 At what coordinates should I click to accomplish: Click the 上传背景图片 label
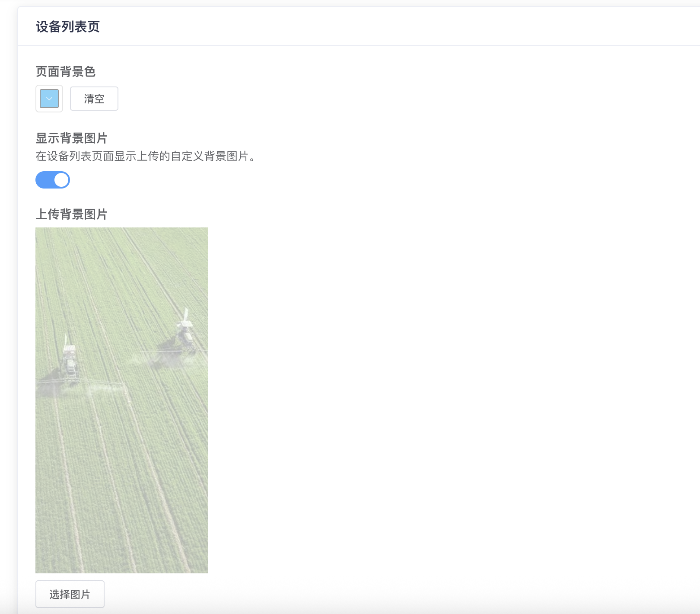(x=71, y=214)
